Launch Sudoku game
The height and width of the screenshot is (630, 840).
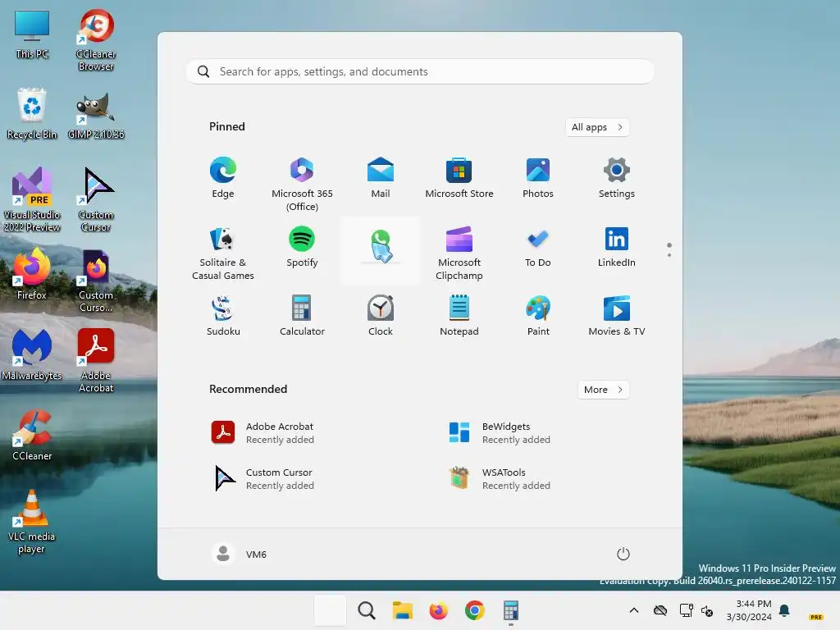click(223, 316)
